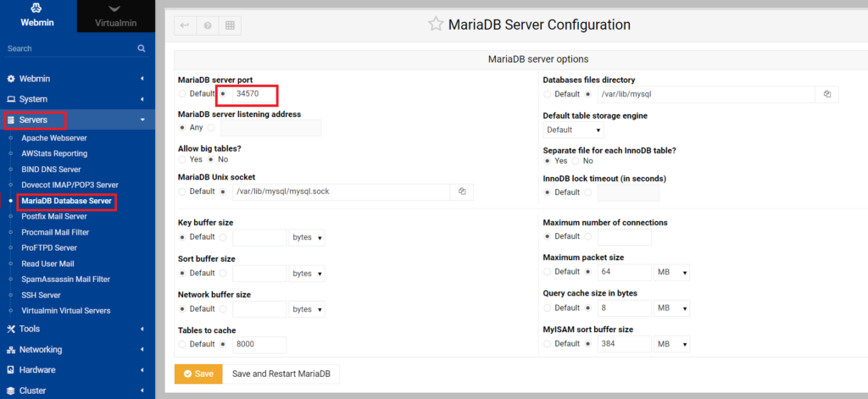Select Default for Query cache size
868x399 pixels.
tap(548, 308)
